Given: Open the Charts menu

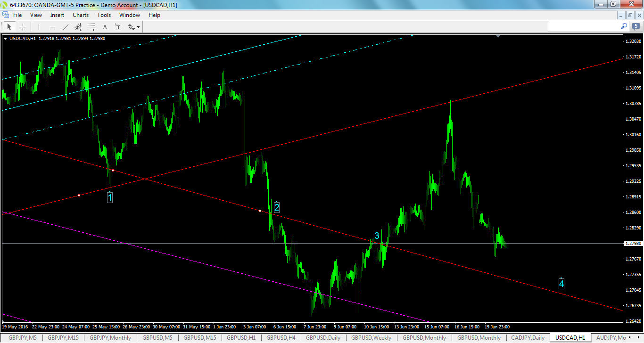Looking at the screenshot, I should click(80, 15).
